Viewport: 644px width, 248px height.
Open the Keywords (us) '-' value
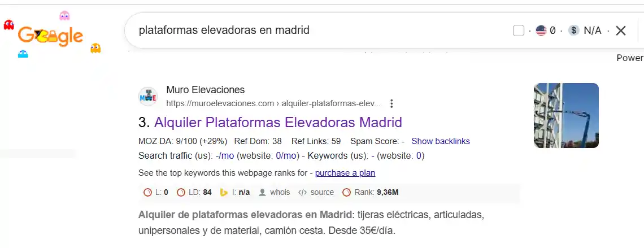coord(372,156)
